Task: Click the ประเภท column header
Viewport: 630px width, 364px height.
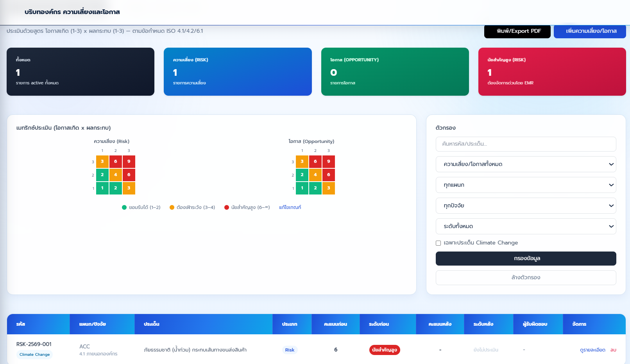Action: pyautogui.click(x=292, y=324)
